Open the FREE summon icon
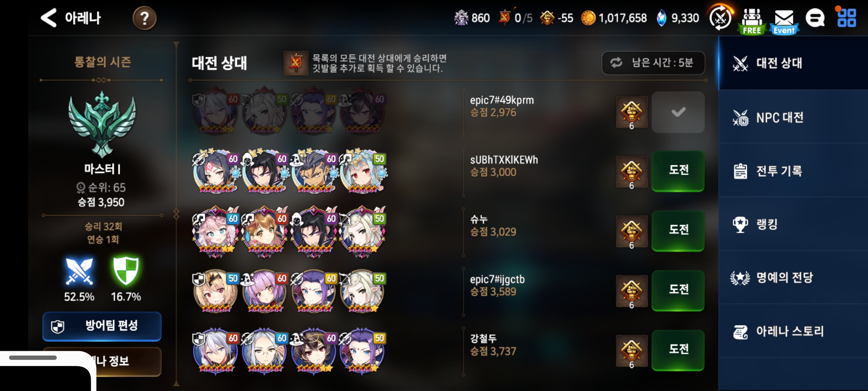This screenshot has height=391, width=868. 752,21
